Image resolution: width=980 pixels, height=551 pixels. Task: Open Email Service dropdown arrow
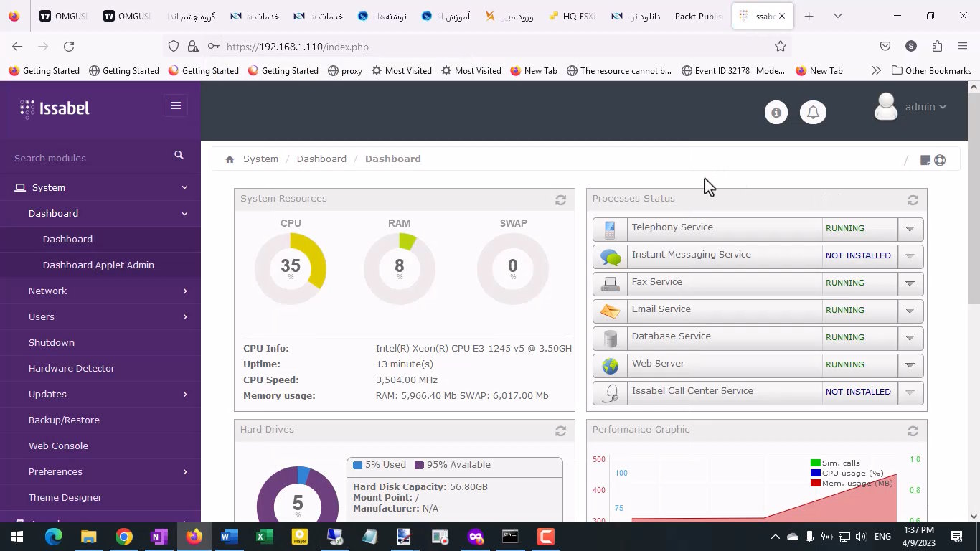pos(910,311)
